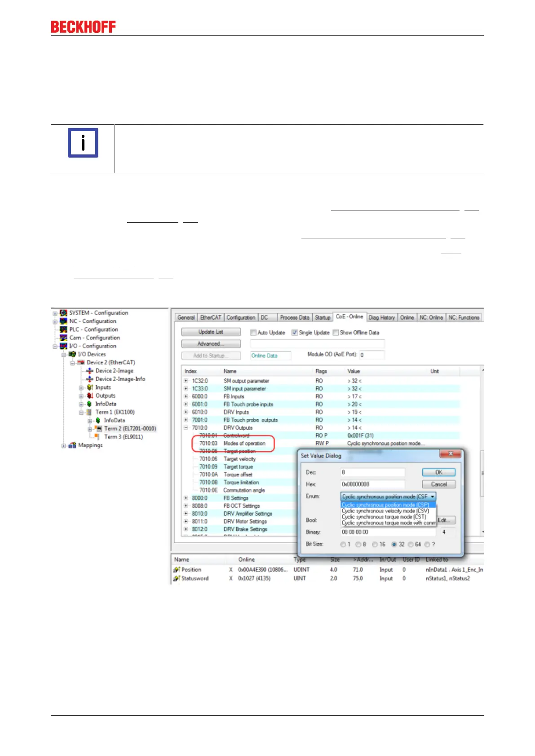Click the I/O - Configuration icon
This screenshot has height=756, width=535.
pos(63,346)
